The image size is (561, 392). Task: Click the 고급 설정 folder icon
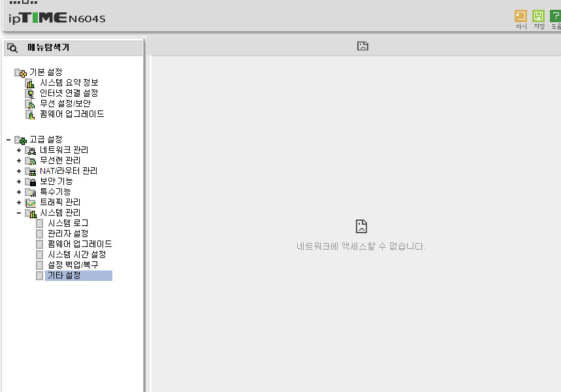click(x=20, y=140)
